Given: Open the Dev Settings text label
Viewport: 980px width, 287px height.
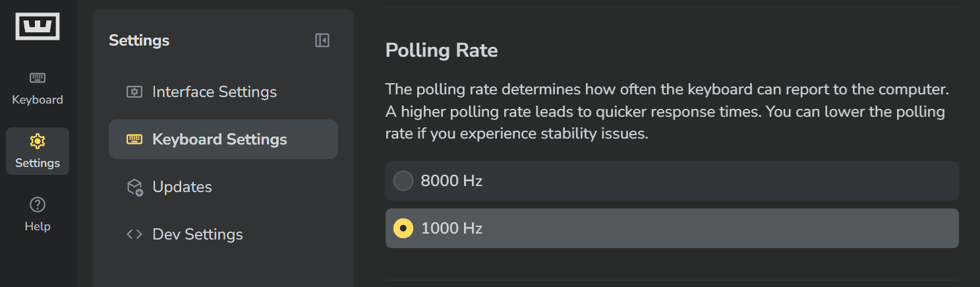Looking at the screenshot, I should click(198, 234).
